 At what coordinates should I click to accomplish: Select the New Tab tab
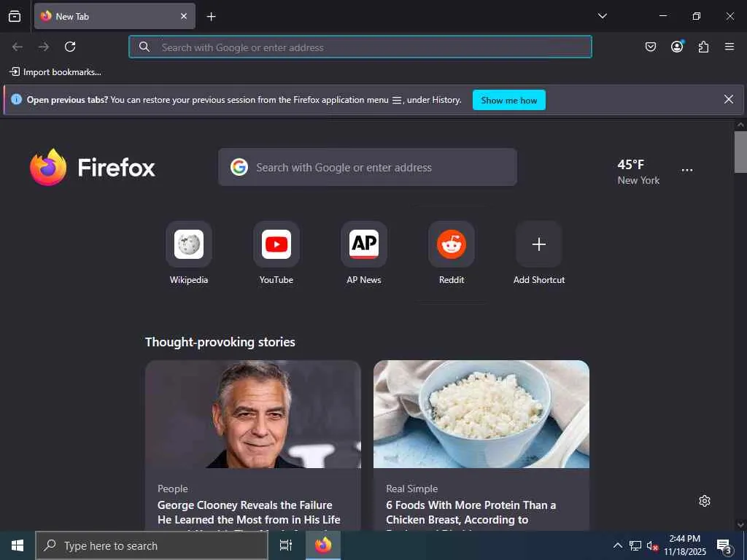click(115, 16)
